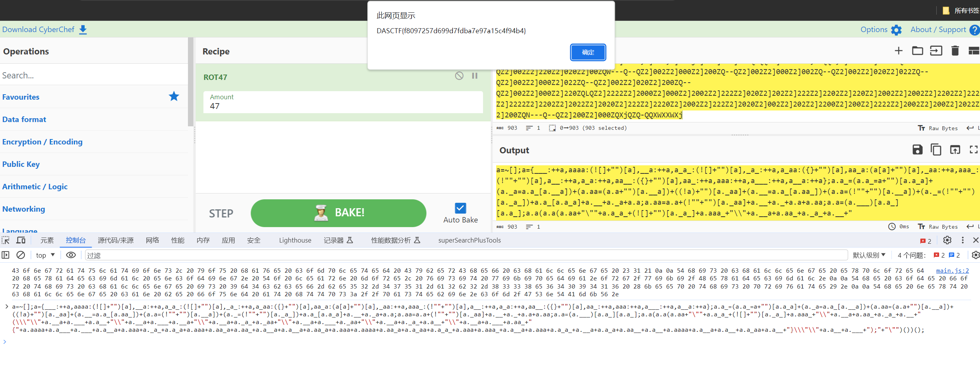Click the chef icon on BAKE! button

(321, 213)
